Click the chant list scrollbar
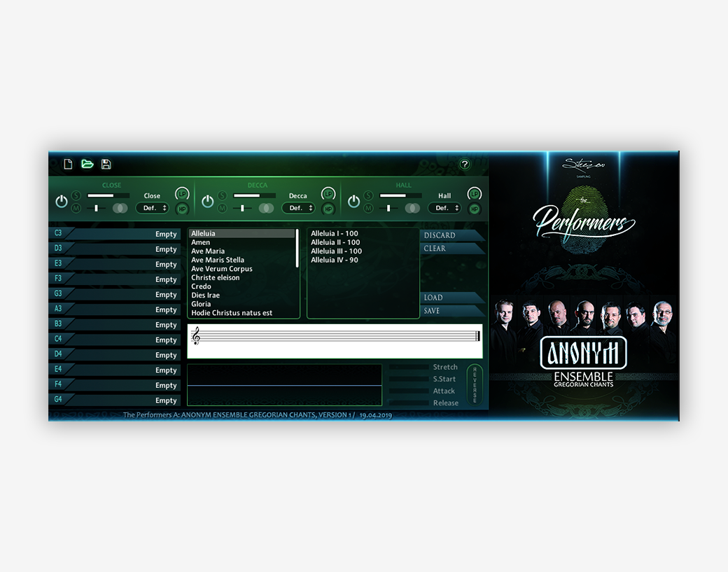This screenshot has height=572, width=728. pyautogui.click(x=297, y=248)
